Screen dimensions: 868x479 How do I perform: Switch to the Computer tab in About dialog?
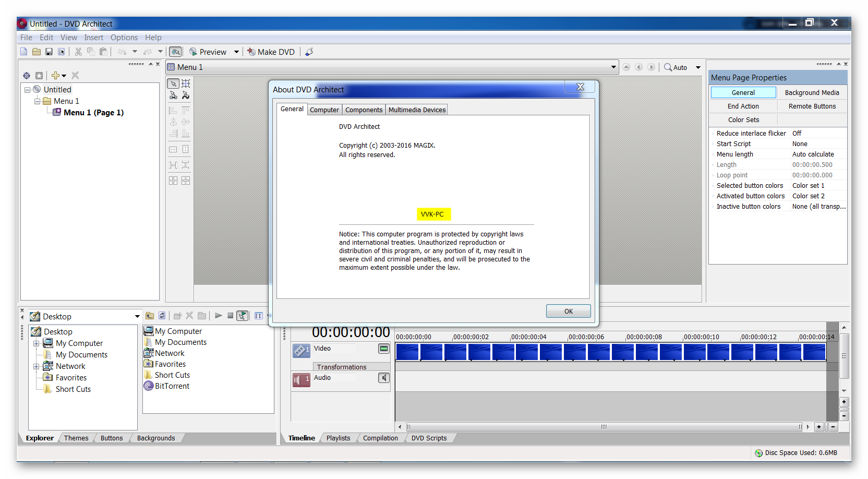[x=324, y=110]
